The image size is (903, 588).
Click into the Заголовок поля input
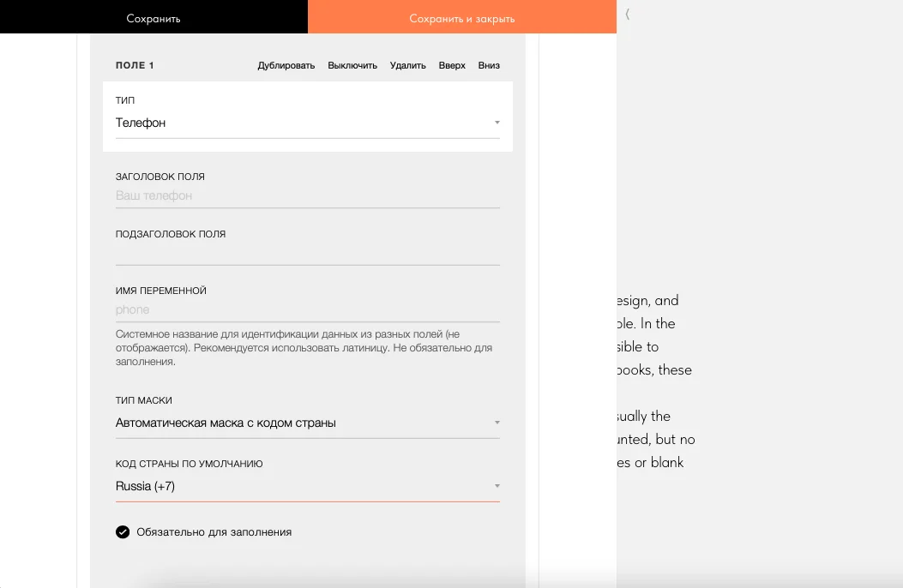click(x=308, y=196)
